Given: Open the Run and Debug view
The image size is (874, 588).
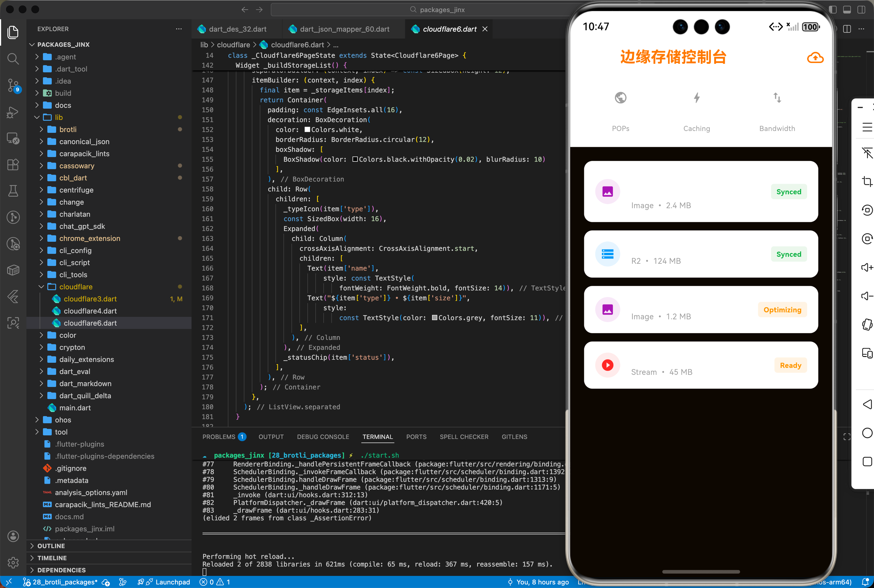Looking at the screenshot, I should click(x=13, y=112).
